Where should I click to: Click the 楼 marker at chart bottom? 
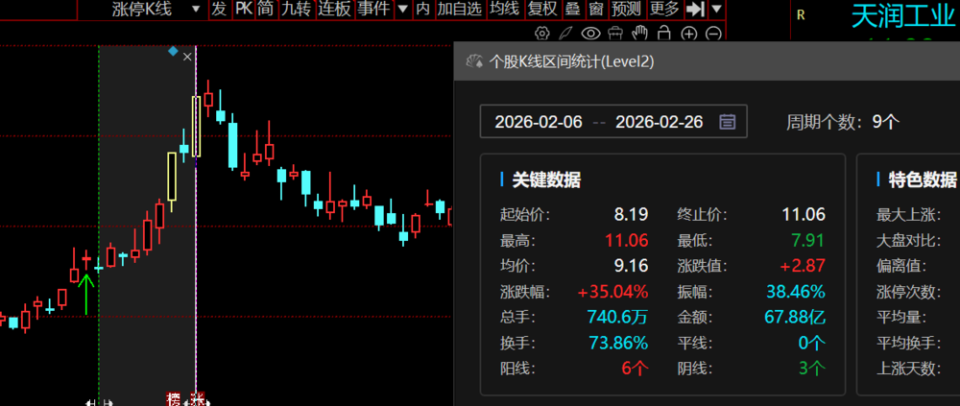(x=174, y=400)
